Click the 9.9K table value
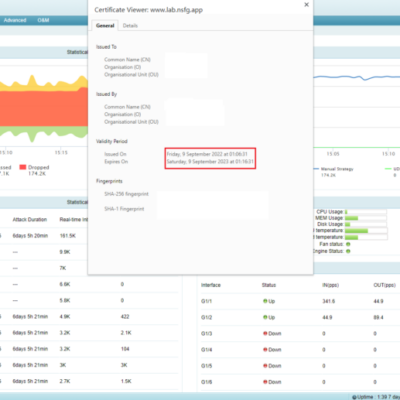This screenshot has width=400, height=400. (x=65, y=252)
